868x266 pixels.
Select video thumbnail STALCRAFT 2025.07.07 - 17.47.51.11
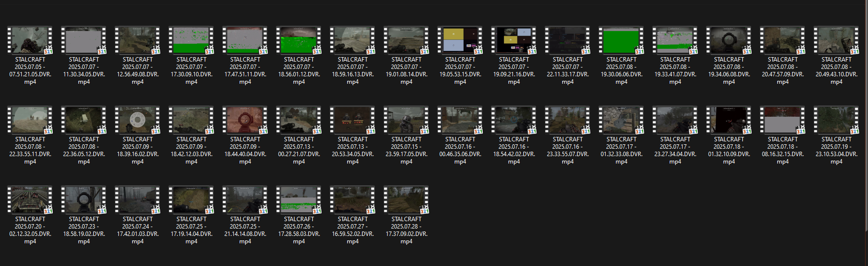pos(245,40)
